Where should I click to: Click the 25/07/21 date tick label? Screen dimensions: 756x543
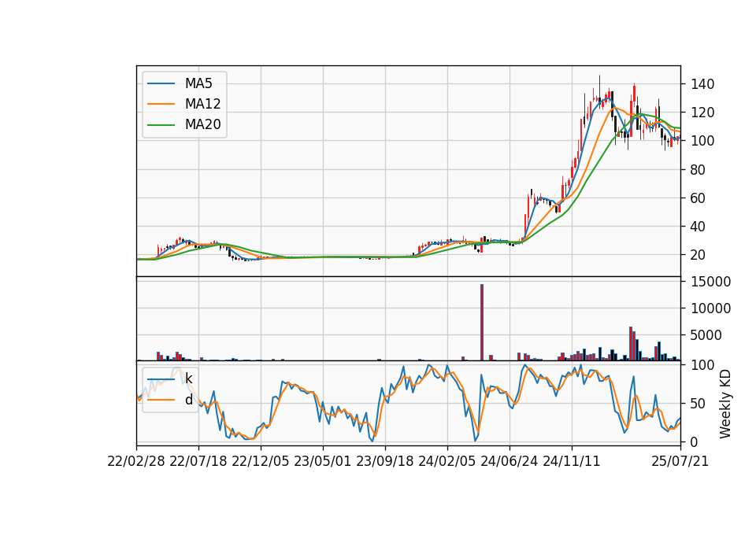click(680, 461)
